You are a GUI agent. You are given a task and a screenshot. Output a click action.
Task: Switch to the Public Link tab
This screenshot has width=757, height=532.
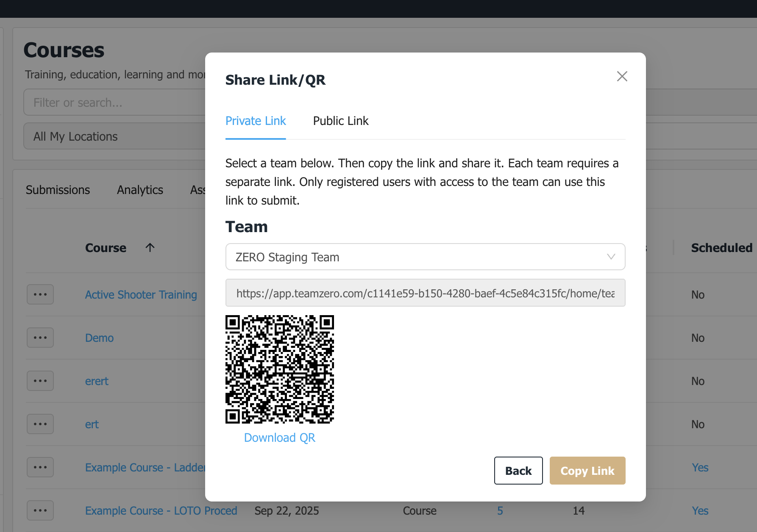pyautogui.click(x=341, y=121)
